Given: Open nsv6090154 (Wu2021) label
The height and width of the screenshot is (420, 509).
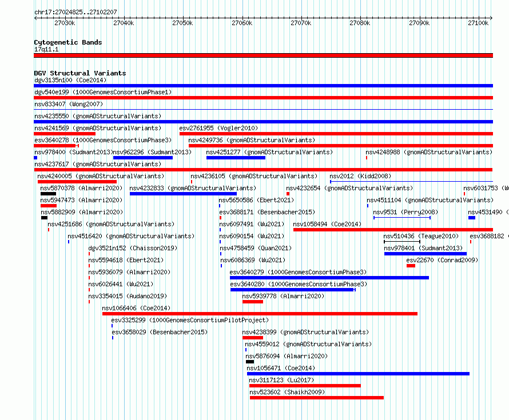Looking at the screenshot, I should [x=252, y=236].
